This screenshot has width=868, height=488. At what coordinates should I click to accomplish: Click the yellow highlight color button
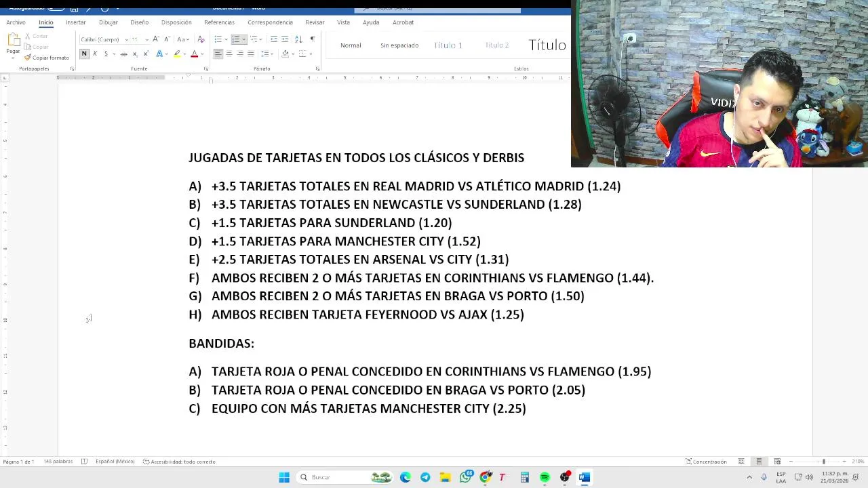tap(177, 54)
